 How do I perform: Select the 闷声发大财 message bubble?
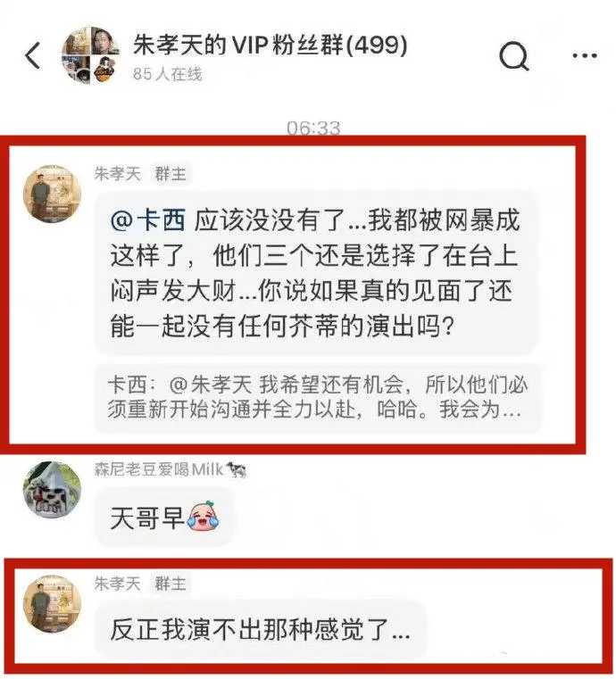(x=316, y=273)
